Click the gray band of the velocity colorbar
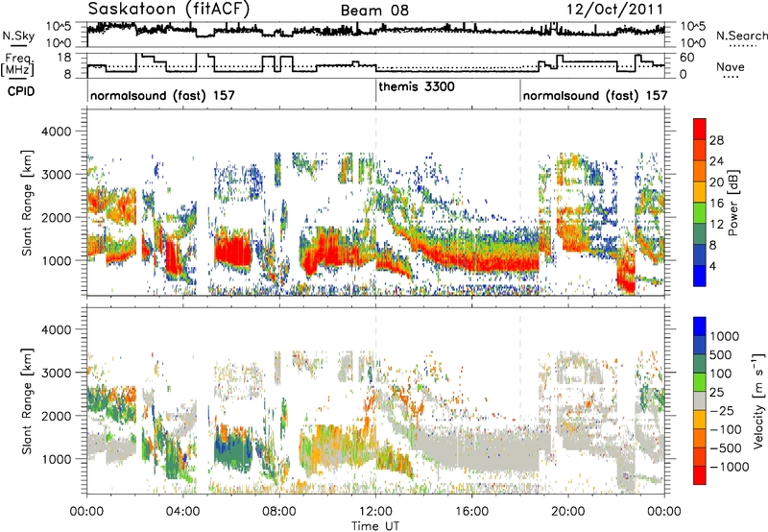This screenshot has width=768, height=532. click(700, 401)
